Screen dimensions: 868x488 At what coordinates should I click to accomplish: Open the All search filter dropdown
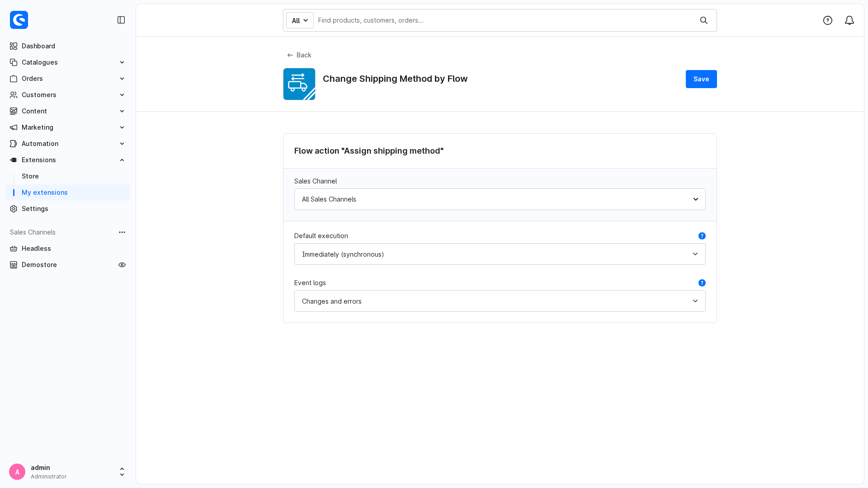pos(300,20)
